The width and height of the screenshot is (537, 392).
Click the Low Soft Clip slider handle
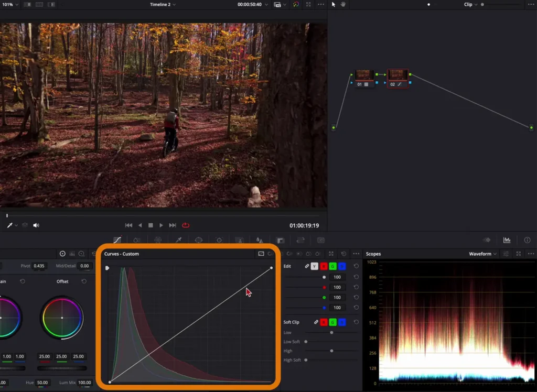pos(305,342)
